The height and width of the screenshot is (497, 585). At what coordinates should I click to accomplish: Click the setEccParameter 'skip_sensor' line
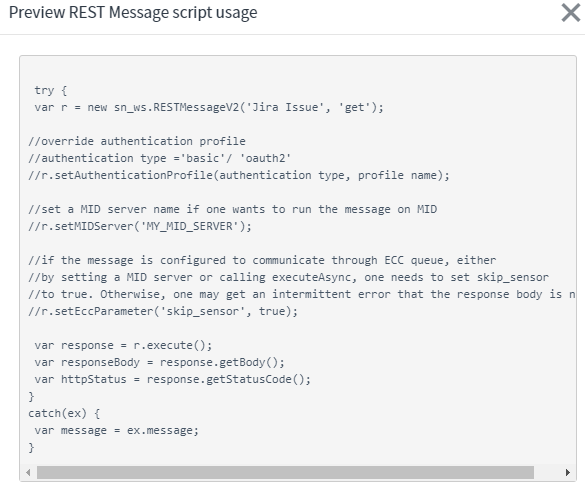[163, 311]
